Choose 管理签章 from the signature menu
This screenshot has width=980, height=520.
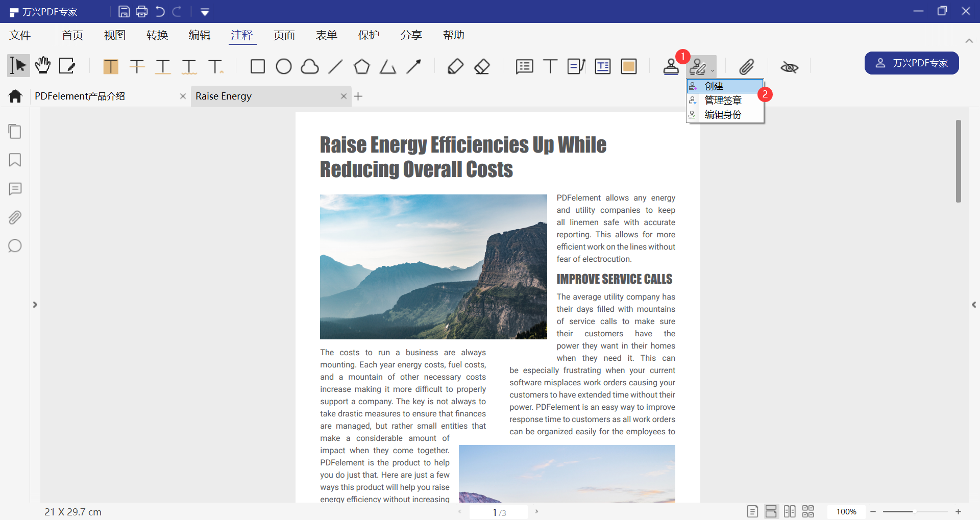coord(723,101)
